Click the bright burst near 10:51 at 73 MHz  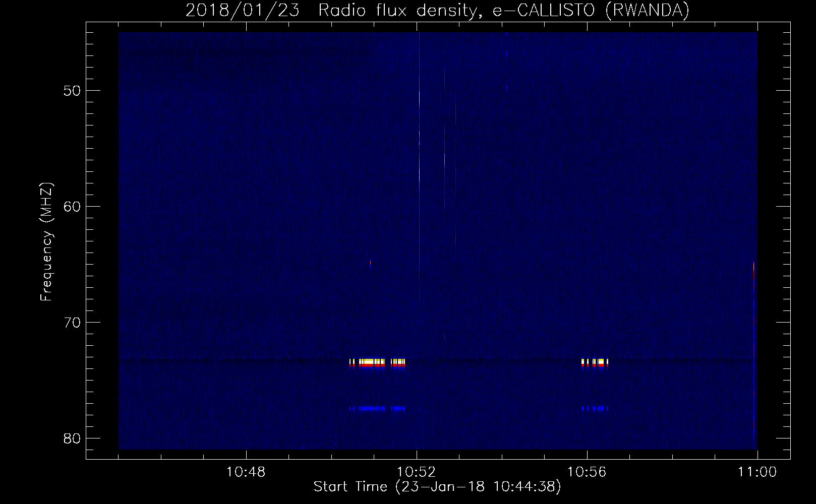click(x=377, y=363)
